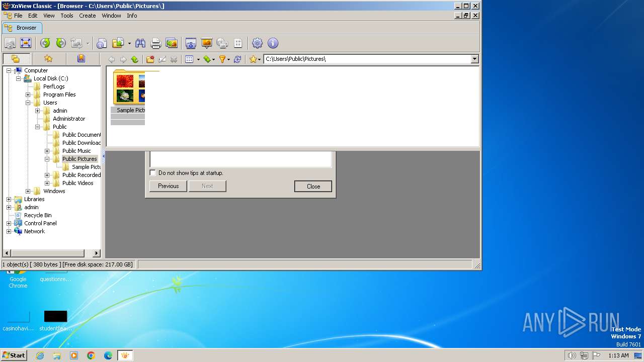Click the About info icon
The image size is (644, 362).
(x=273, y=43)
